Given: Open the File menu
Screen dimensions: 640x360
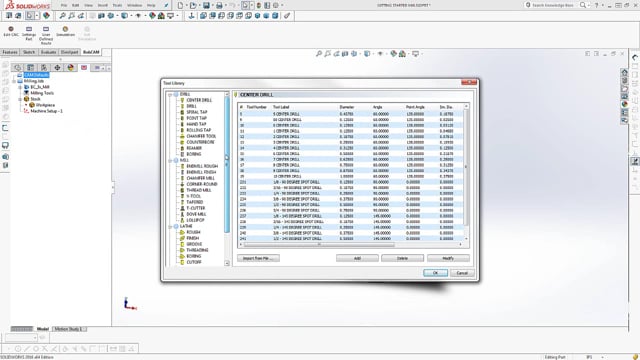Looking at the screenshot, I should click(x=64, y=5).
